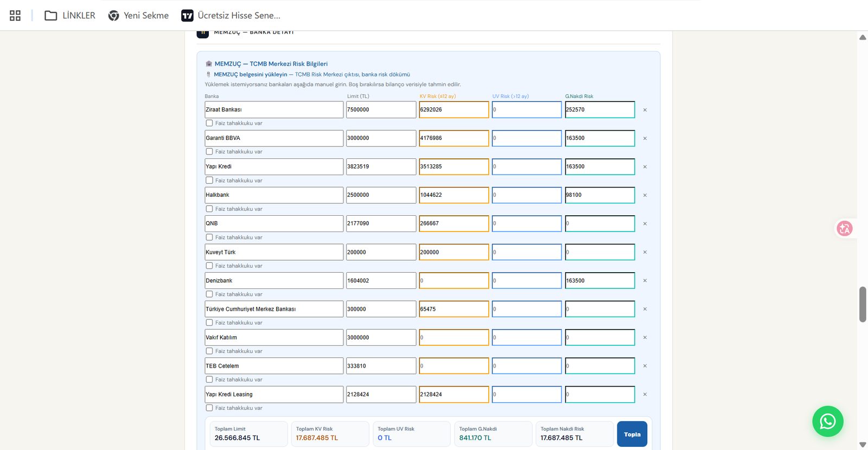Viewport: 868px width, 450px height.
Task: Tick Faiz tahakkuku var for TEB Cetelem
Action: (x=209, y=380)
